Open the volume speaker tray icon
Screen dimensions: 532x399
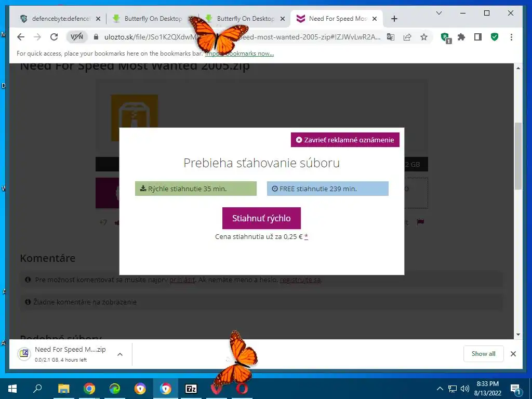pos(465,389)
